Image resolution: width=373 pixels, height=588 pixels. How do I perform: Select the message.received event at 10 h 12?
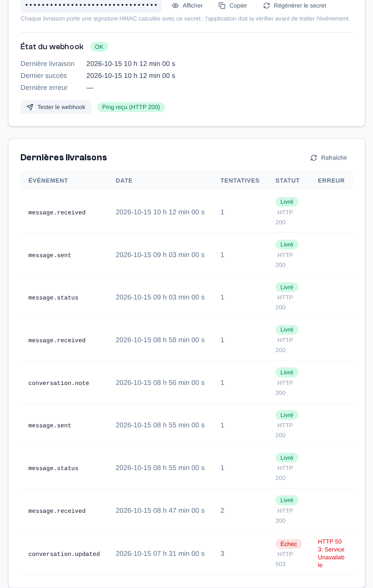[x=187, y=212]
